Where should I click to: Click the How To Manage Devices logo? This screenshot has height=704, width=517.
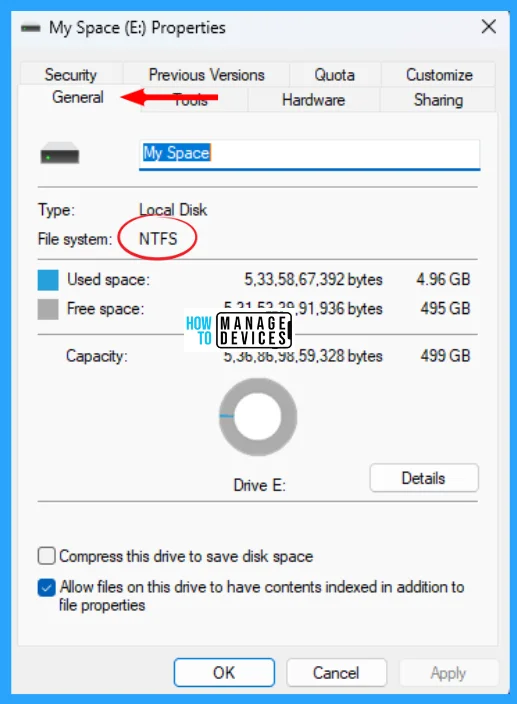pos(238,330)
